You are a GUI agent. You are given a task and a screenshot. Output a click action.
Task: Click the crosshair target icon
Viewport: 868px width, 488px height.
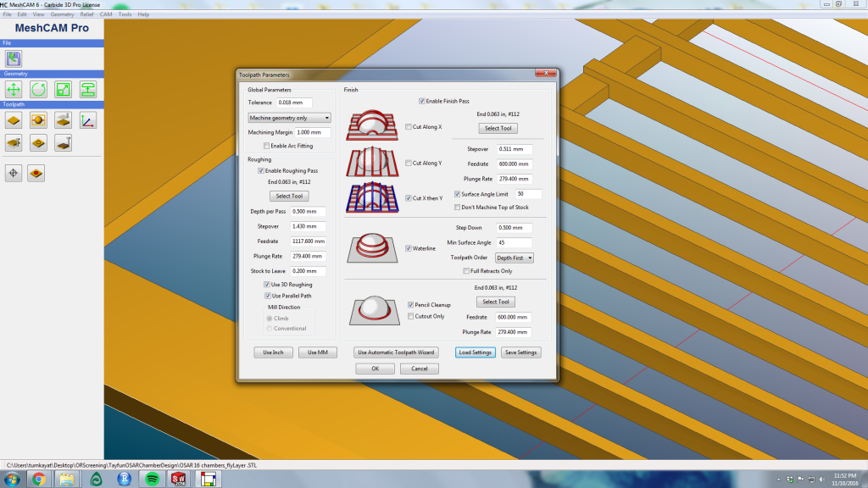click(x=14, y=173)
